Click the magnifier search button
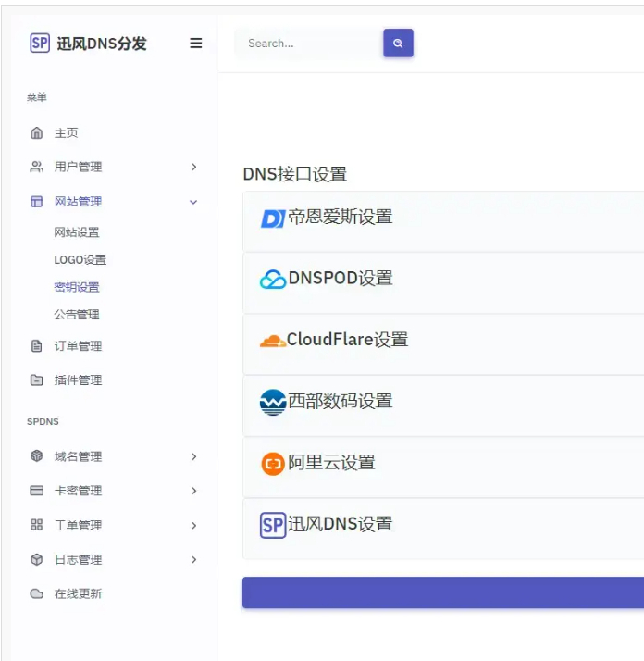The width and height of the screenshot is (644, 661). coord(398,44)
